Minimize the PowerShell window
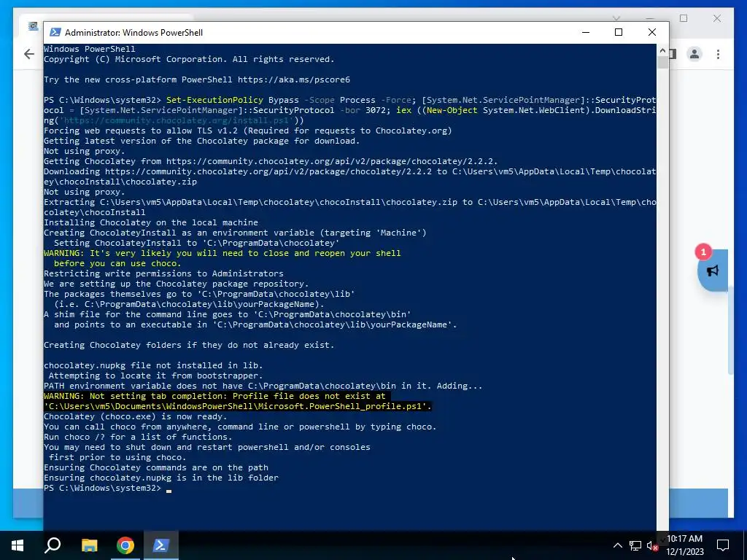 click(586, 32)
